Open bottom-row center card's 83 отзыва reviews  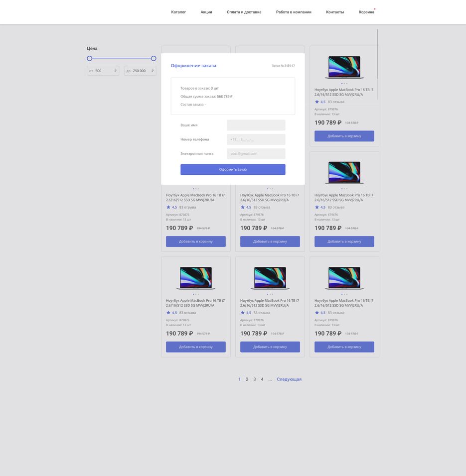(262, 313)
